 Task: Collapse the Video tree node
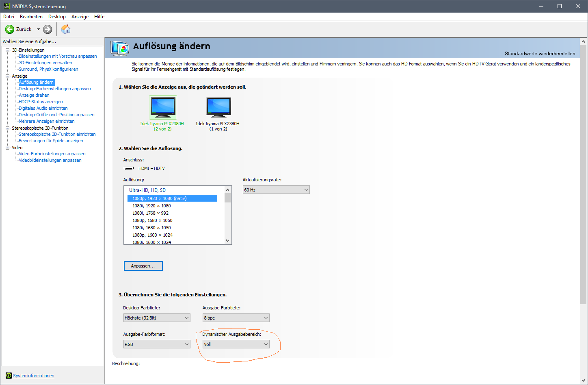click(x=7, y=148)
